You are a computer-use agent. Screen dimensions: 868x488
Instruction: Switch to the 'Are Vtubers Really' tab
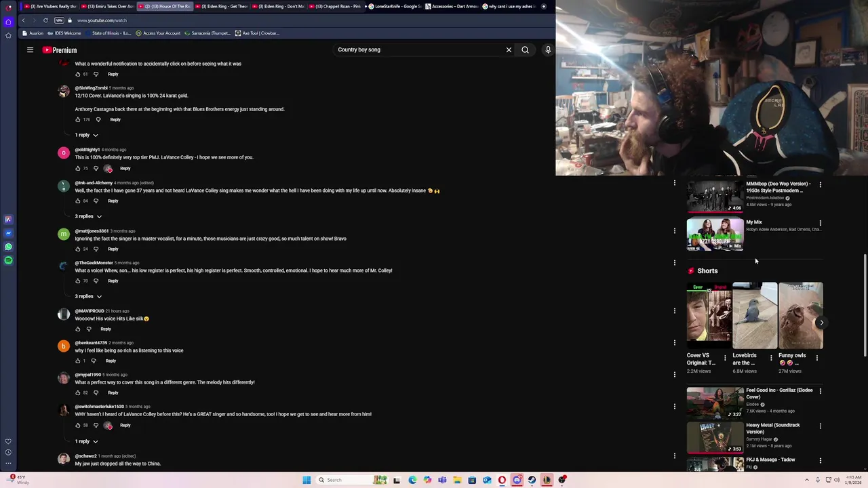click(x=50, y=6)
